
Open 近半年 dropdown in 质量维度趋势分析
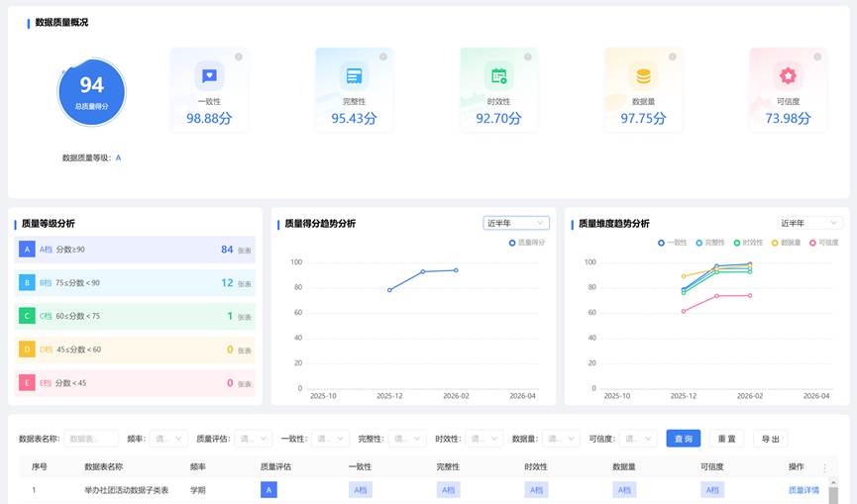click(x=809, y=224)
